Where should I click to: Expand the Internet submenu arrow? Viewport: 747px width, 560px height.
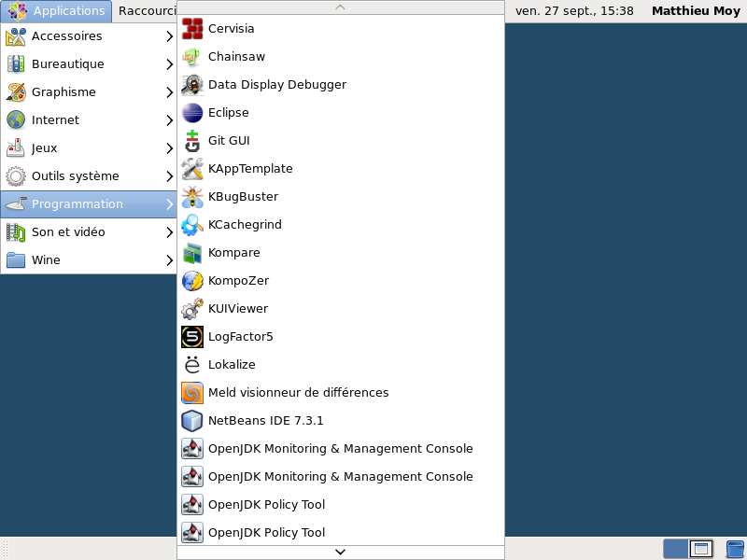click(x=169, y=120)
